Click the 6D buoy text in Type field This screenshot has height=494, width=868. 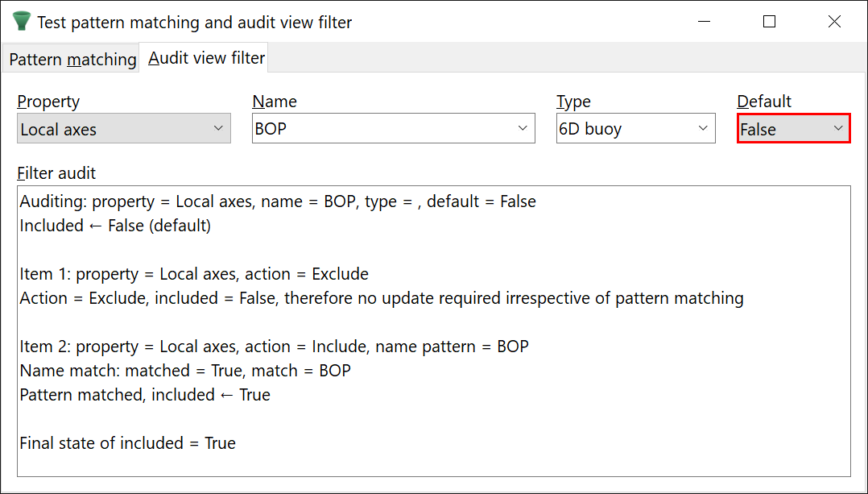590,129
